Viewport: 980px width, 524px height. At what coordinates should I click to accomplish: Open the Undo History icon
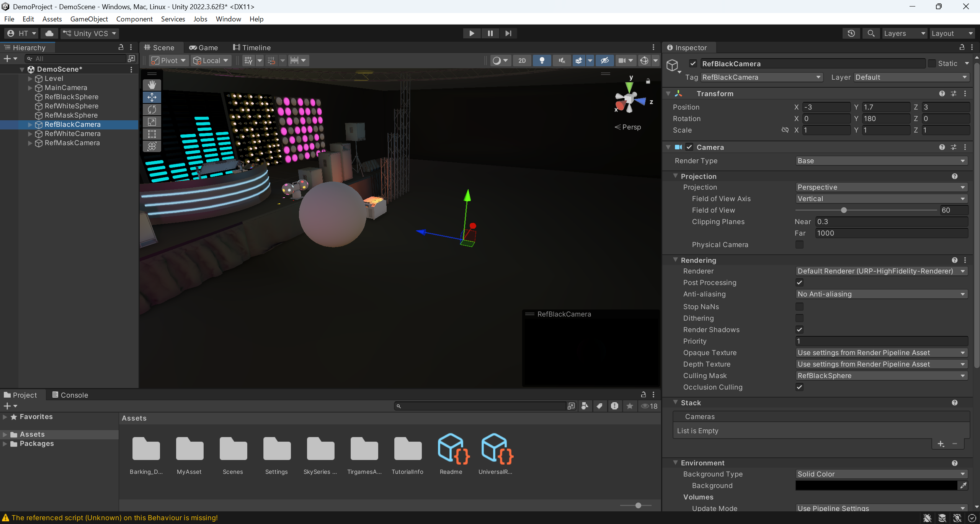click(x=851, y=33)
